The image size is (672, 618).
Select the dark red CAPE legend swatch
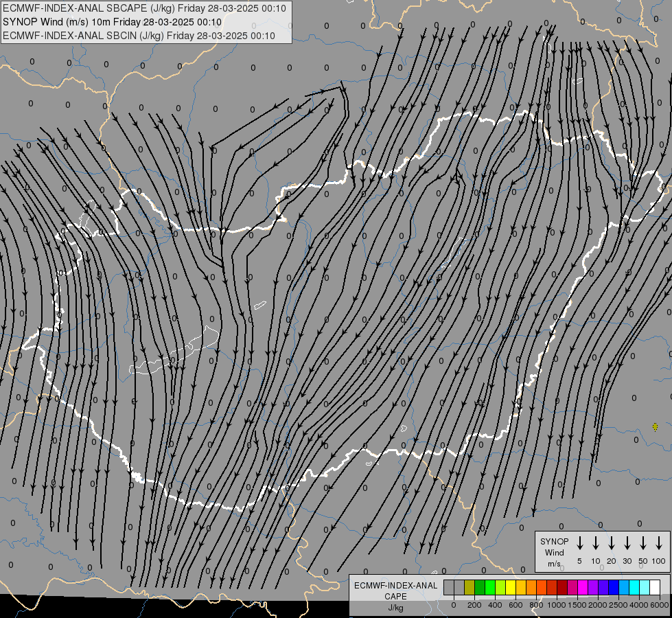[x=562, y=587]
